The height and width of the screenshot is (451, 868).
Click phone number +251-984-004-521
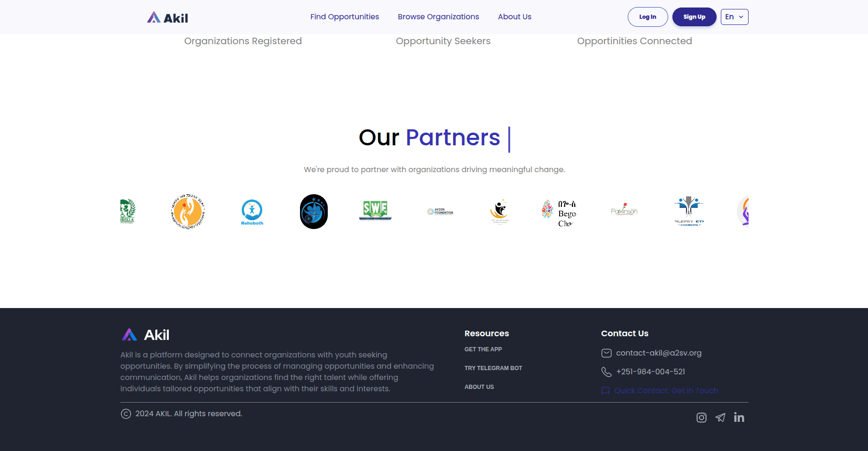point(650,372)
